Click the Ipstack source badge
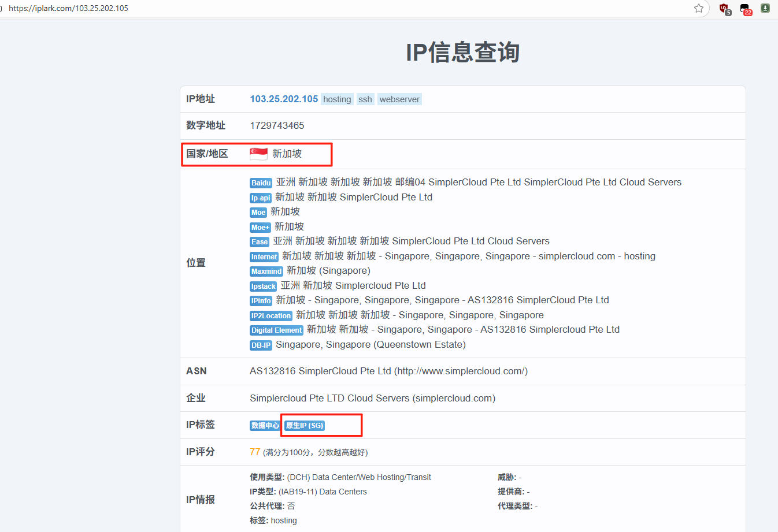 263,287
